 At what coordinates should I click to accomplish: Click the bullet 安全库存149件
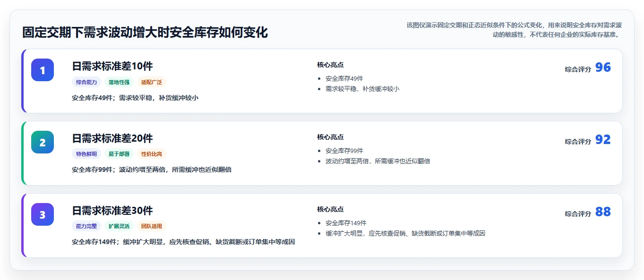click(346, 223)
